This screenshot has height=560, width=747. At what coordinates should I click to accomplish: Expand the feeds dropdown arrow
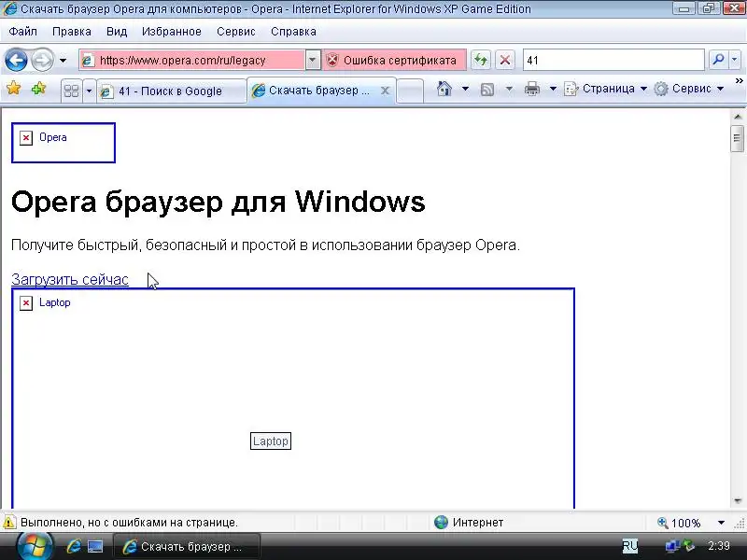click(509, 89)
